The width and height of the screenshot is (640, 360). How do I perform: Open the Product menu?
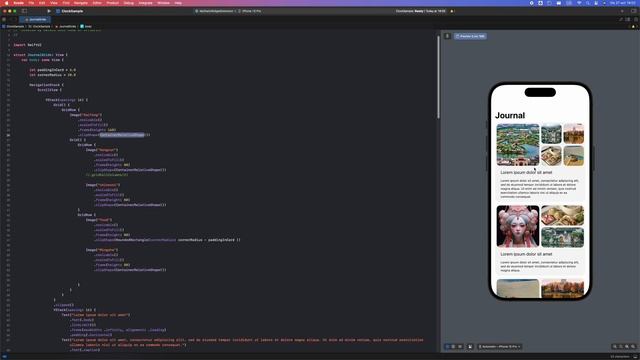(113, 3)
